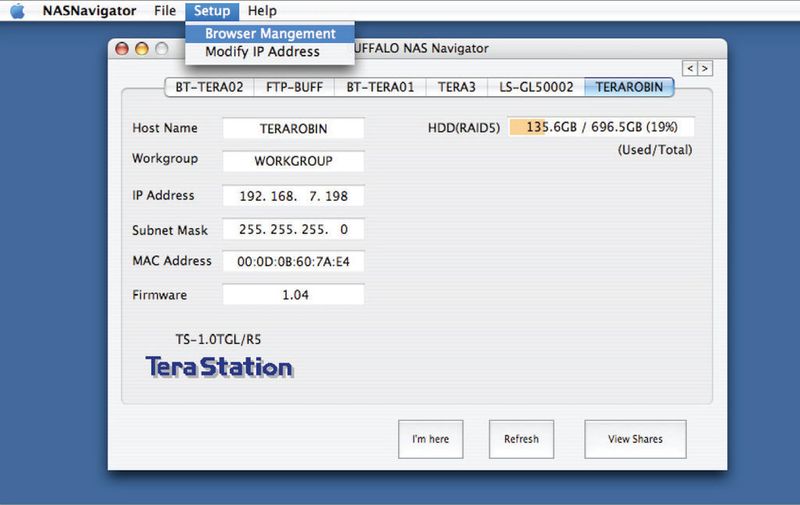Close the NAS Navigator window with red button

click(122, 48)
